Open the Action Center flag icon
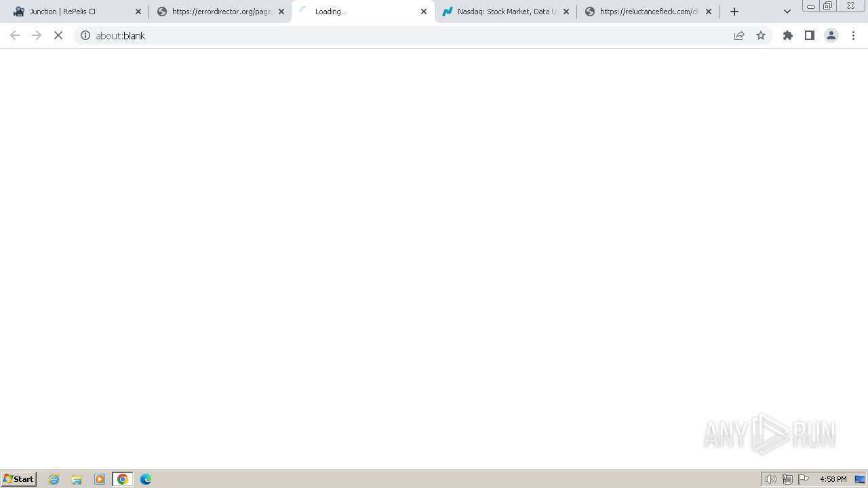Viewport: 868px width, 488px height. pyautogui.click(x=804, y=479)
